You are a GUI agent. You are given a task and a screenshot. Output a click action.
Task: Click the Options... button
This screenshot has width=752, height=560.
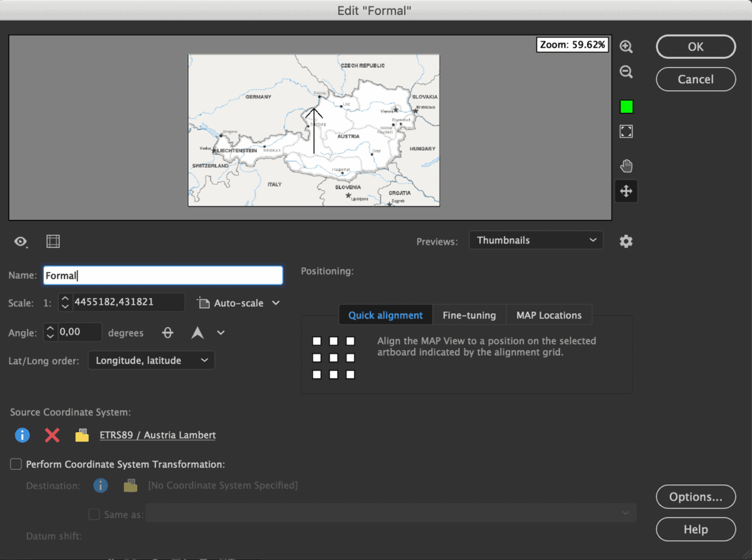coord(696,497)
